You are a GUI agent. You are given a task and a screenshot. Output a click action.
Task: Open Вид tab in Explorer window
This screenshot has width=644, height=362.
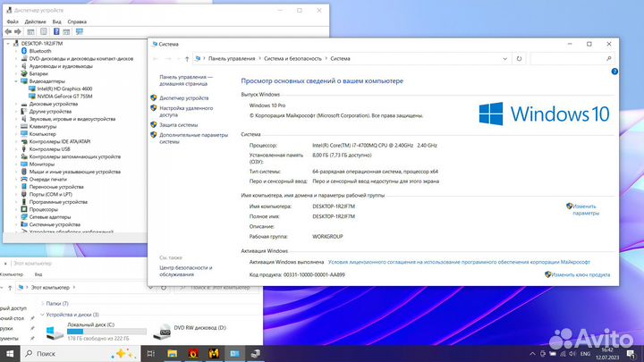(38, 274)
